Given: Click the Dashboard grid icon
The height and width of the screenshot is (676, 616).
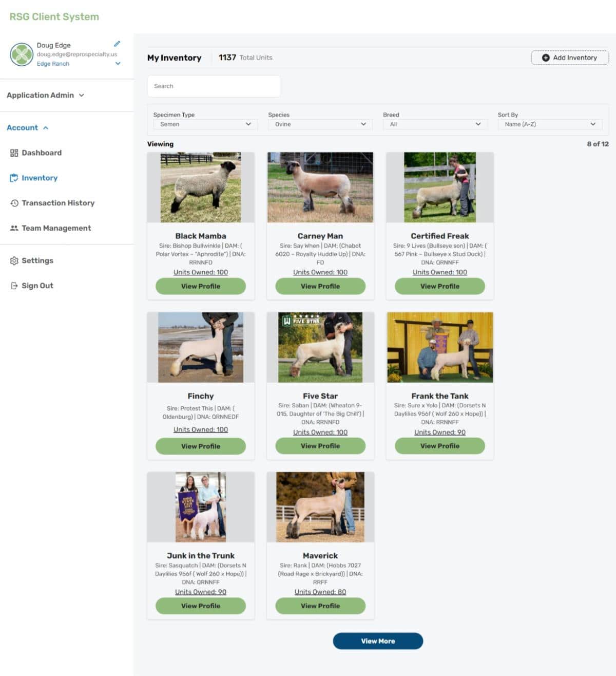Looking at the screenshot, I should click(x=14, y=153).
